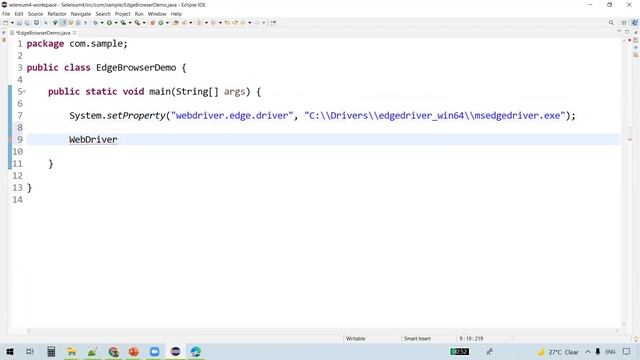Open the Project menu
This screenshot has height=360, width=640.
pyautogui.click(x=122, y=14)
